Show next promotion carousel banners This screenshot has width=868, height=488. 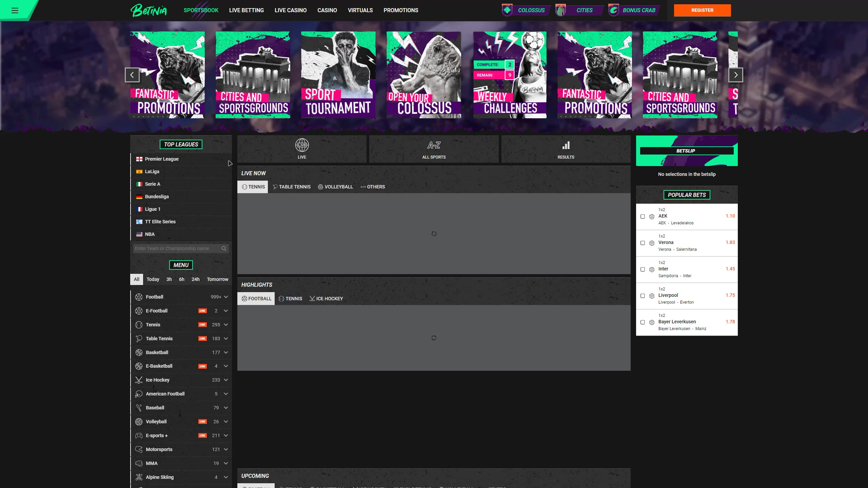735,75
